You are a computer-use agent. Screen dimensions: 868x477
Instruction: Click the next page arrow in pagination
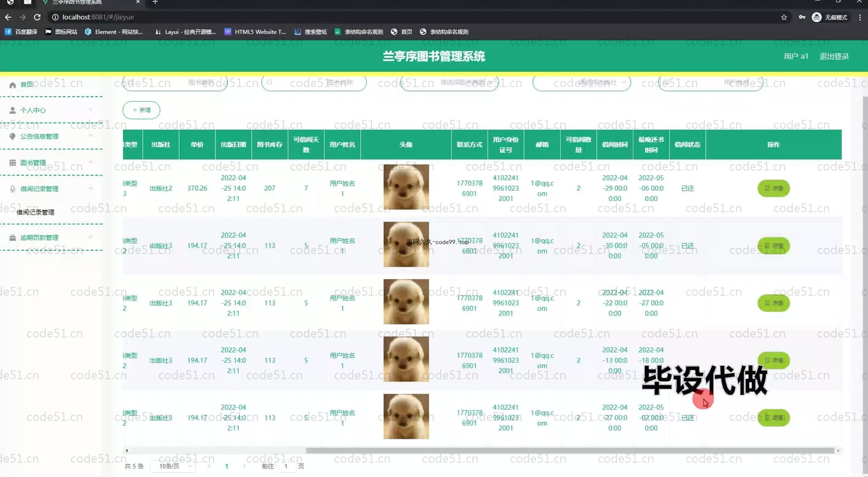(x=244, y=466)
